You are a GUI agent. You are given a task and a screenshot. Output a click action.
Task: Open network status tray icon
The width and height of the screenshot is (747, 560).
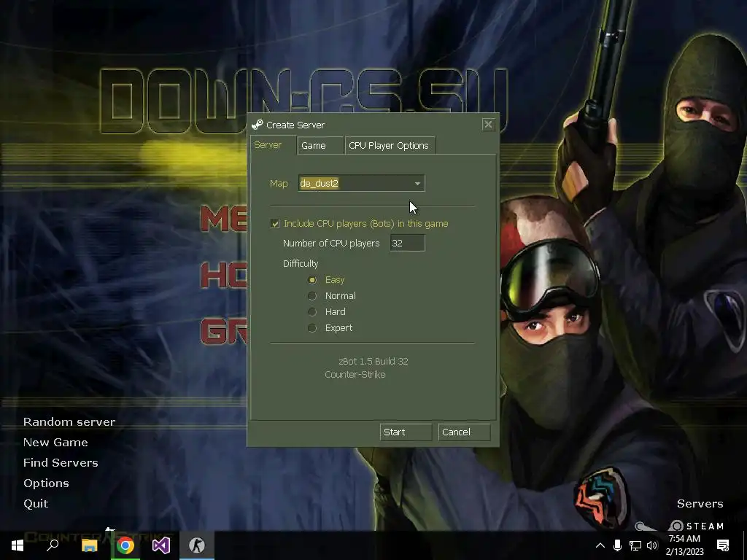(635, 545)
